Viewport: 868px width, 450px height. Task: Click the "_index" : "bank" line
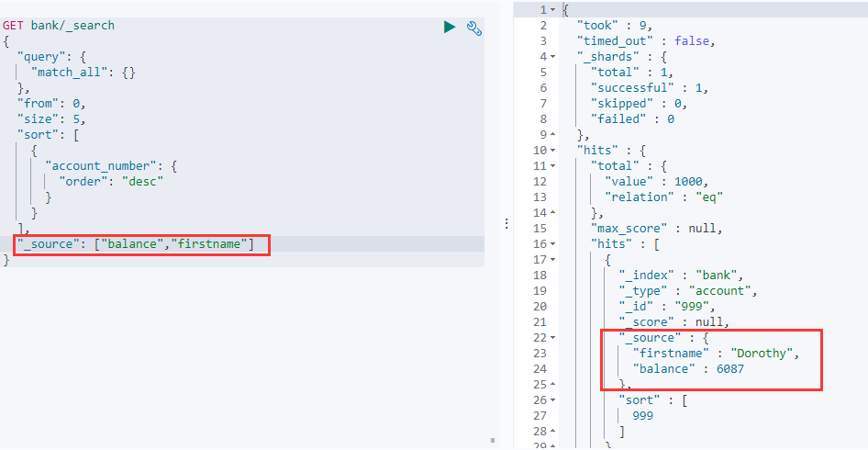[681, 275]
